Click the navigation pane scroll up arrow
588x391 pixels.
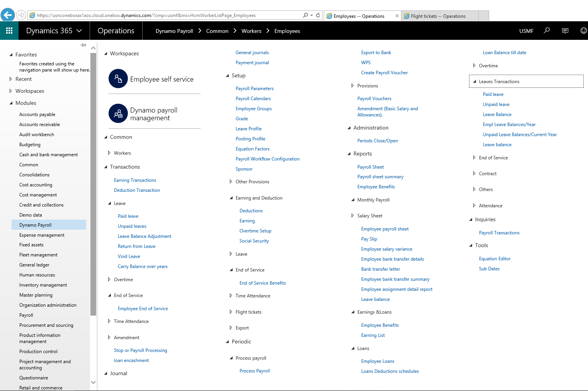(93, 48)
